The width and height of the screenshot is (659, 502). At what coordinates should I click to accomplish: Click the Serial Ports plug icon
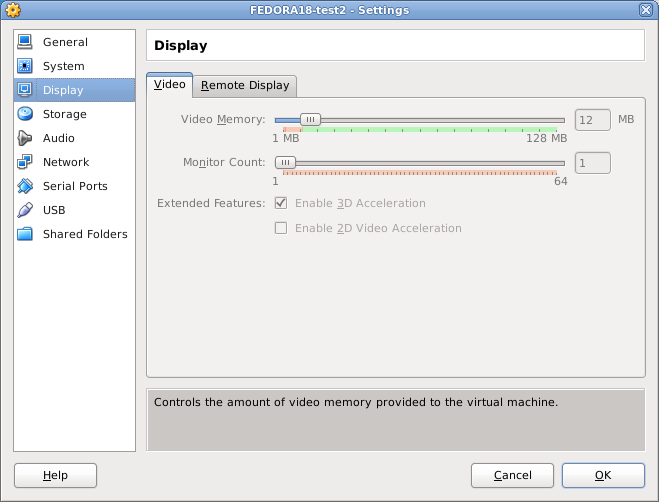tap(25, 186)
